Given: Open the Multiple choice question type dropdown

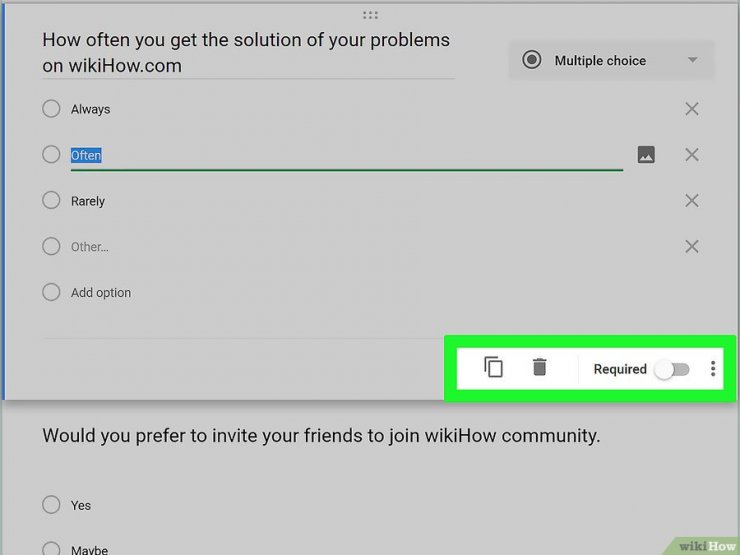Looking at the screenshot, I should 611,60.
